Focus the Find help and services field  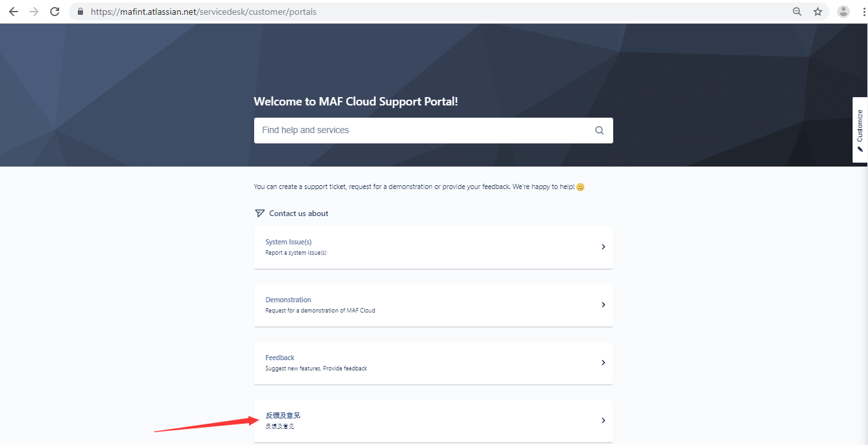(x=434, y=131)
